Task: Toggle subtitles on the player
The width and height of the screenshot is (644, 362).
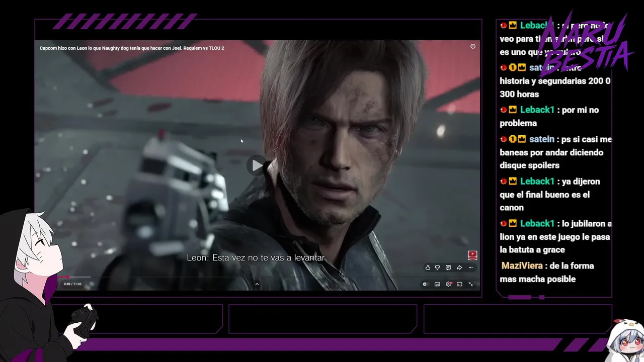Action: tap(437, 284)
